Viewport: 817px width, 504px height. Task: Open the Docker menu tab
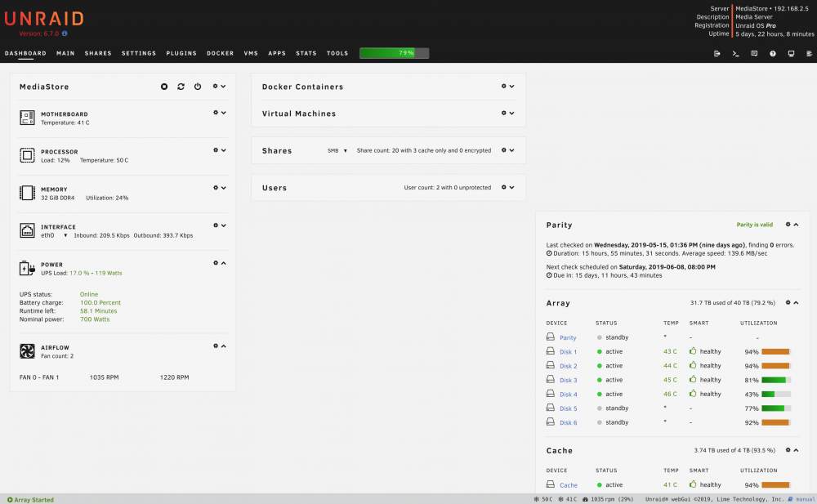pyautogui.click(x=220, y=53)
